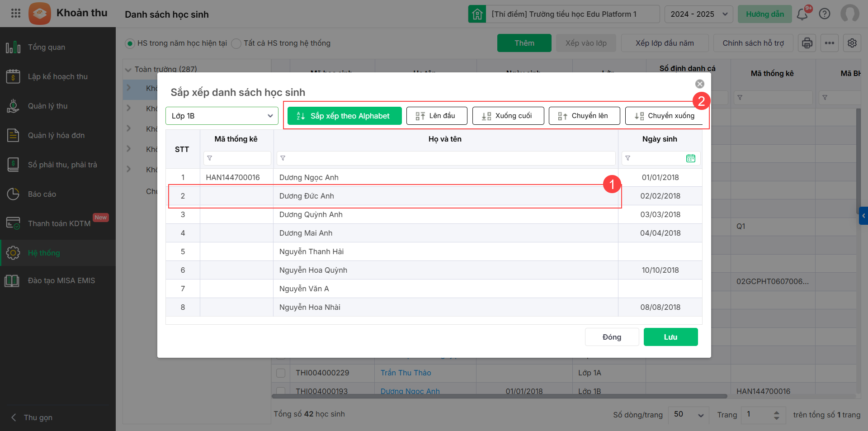Viewport: 868px width, 431px height.
Task: Open the Lớp 1B class dropdown
Action: pyautogui.click(x=222, y=116)
